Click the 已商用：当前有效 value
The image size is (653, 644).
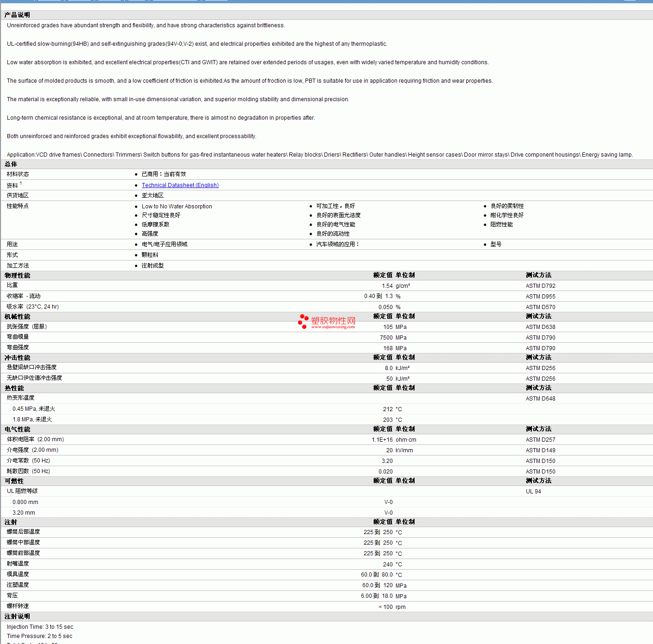(x=164, y=174)
